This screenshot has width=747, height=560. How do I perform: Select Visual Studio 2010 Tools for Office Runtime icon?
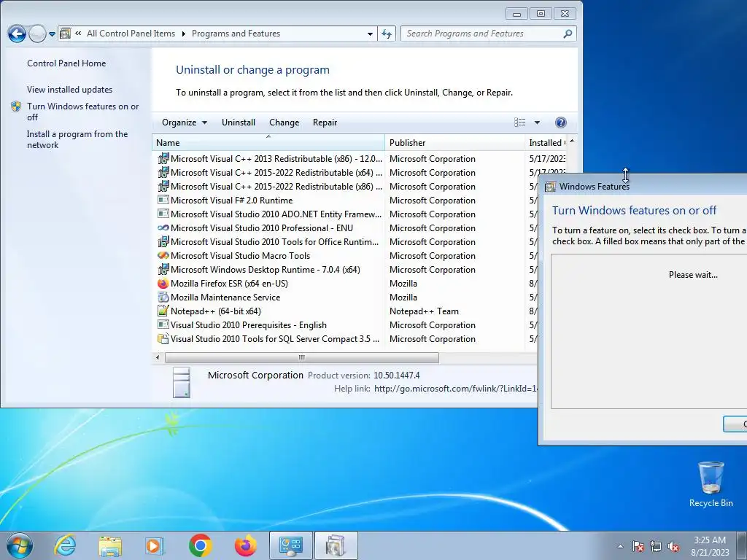(x=163, y=241)
